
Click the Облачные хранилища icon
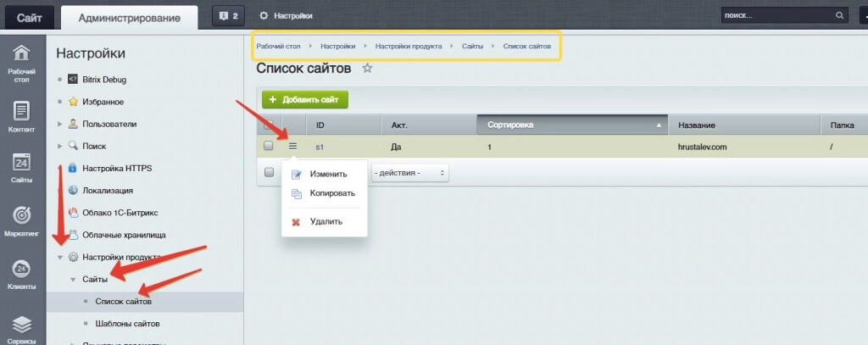pos(73,234)
